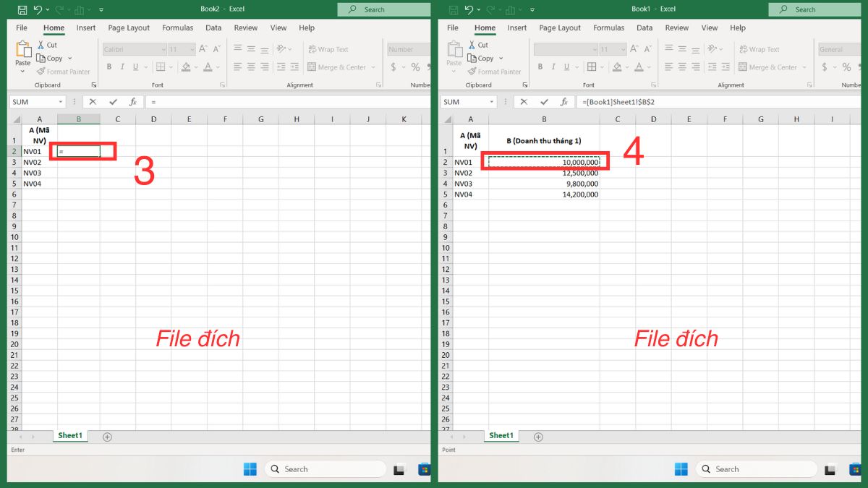Click the Fill Color bucket in Book1
Image resolution: width=868 pixels, height=488 pixels.
(x=617, y=67)
